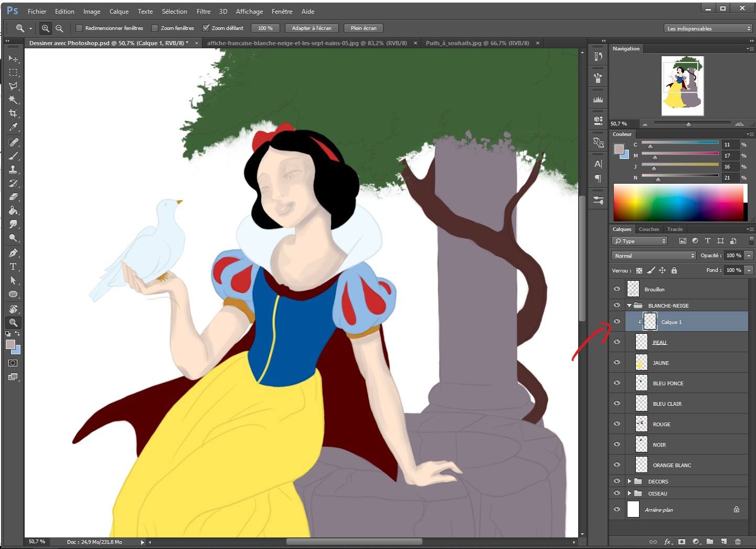756x549 pixels.
Task: Hide the PEAU layer
Action: [617, 342]
